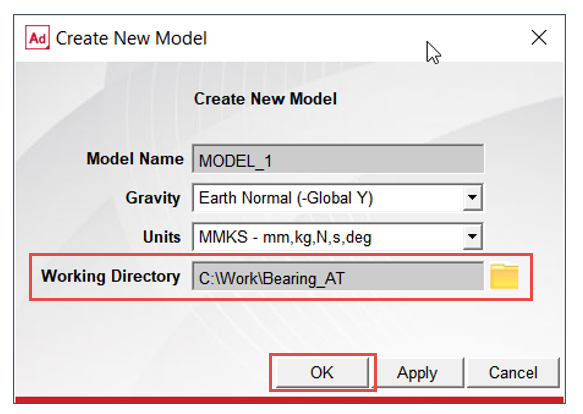The height and width of the screenshot is (414, 583).
Task: Click the Working Directory label
Action: [111, 276]
